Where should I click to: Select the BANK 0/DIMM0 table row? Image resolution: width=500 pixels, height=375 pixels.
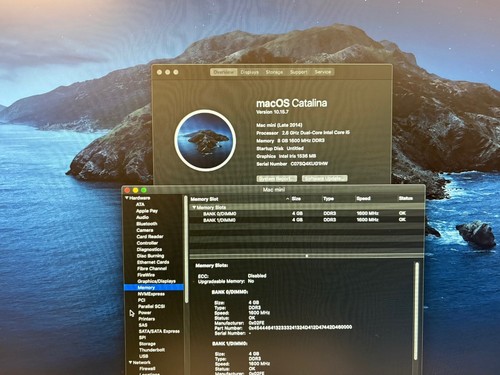pos(307,213)
